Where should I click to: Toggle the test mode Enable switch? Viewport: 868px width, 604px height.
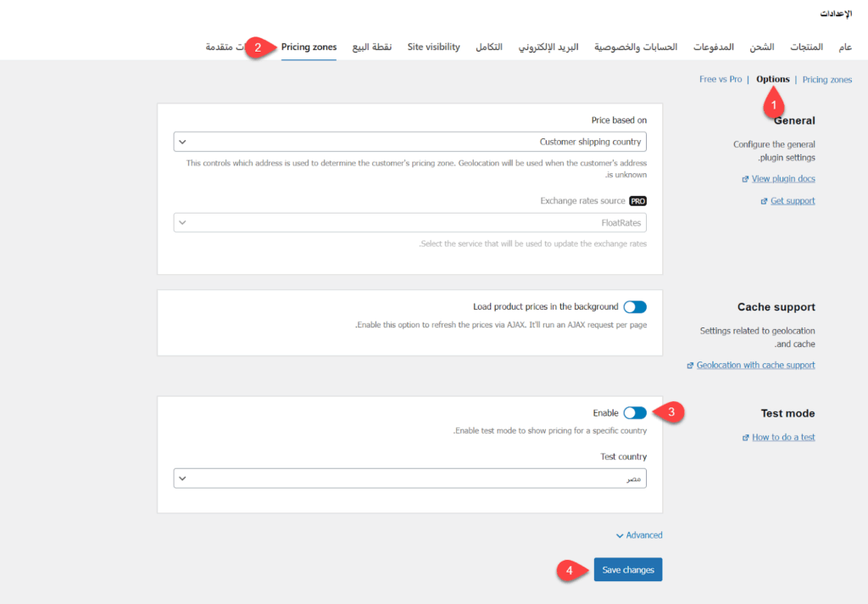point(634,413)
